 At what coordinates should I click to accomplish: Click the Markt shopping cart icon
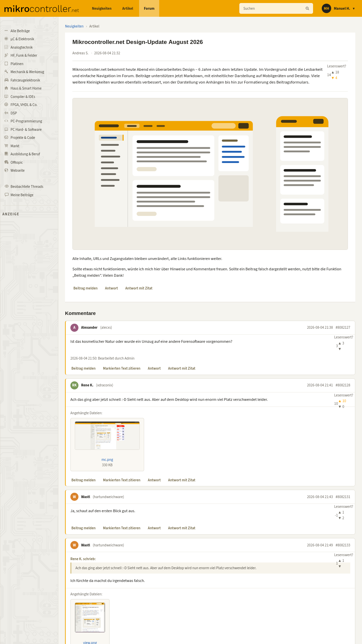coord(6,146)
